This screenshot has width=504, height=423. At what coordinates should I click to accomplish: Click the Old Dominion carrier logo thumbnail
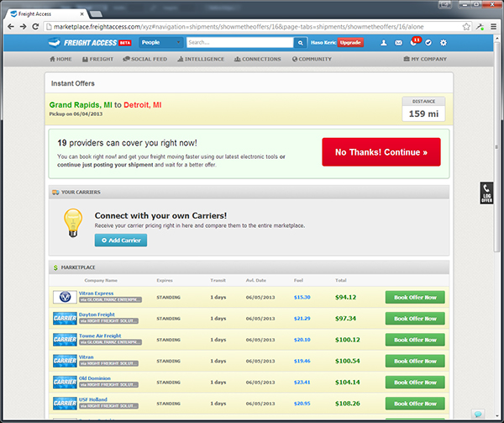coord(65,382)
